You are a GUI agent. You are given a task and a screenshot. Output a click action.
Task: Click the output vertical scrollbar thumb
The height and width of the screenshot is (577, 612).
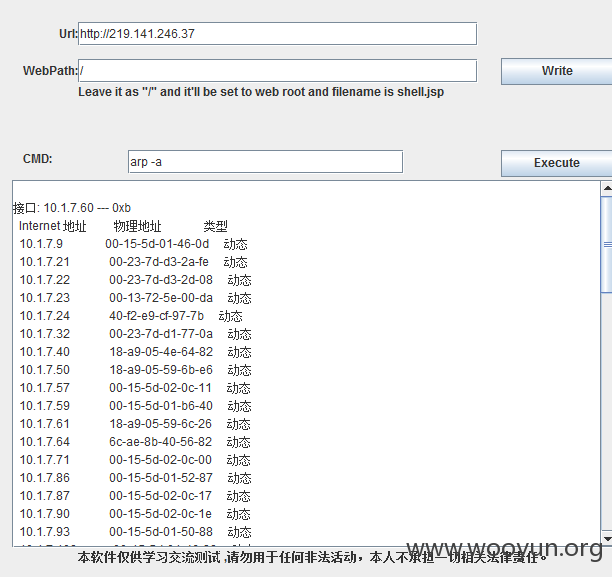pos(607,245)
